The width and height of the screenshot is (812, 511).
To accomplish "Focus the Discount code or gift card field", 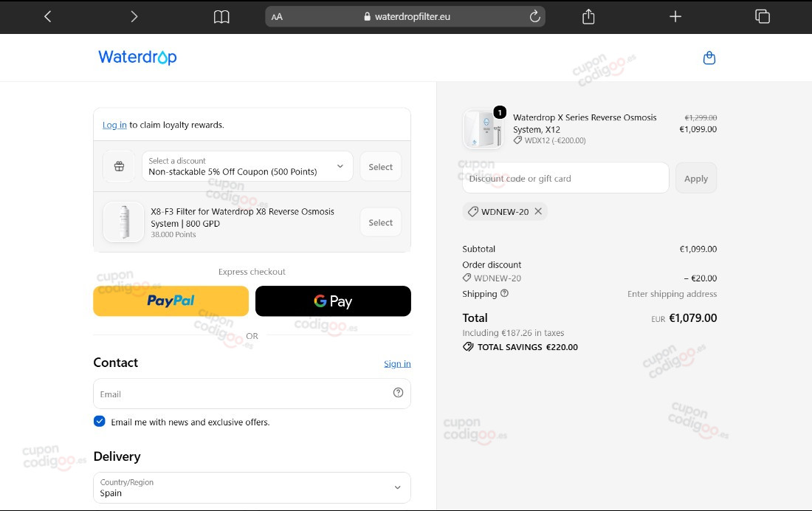I will point(565,178).
